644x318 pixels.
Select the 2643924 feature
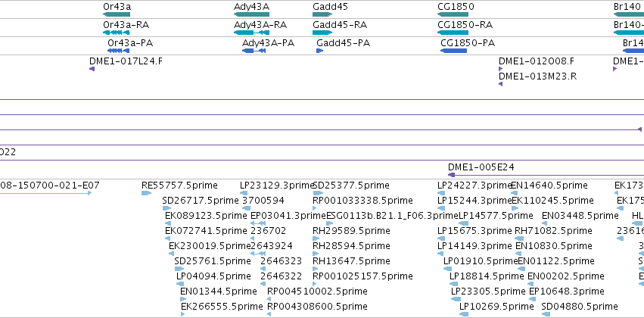pyautogui.click(x=258, y=254)
